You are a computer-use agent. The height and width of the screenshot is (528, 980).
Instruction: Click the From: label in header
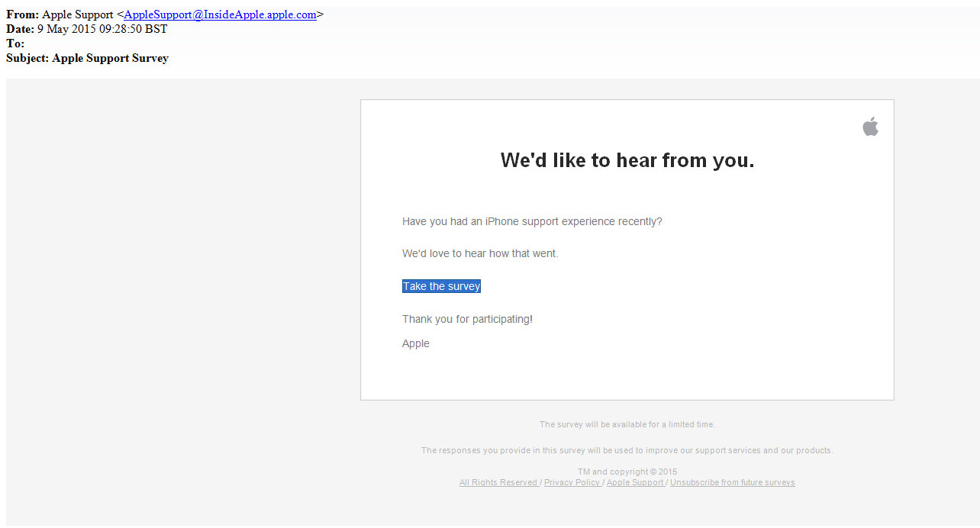(22, 14)
